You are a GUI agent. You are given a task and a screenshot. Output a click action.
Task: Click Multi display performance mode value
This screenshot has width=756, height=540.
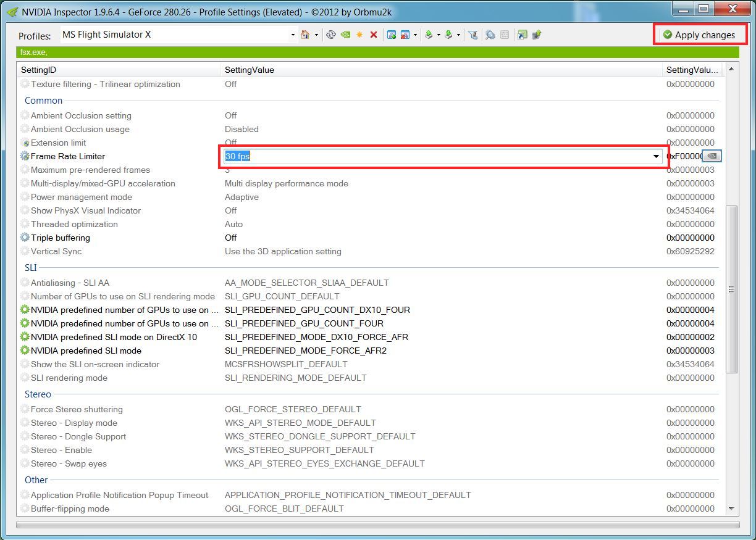[x=287, y=183]
